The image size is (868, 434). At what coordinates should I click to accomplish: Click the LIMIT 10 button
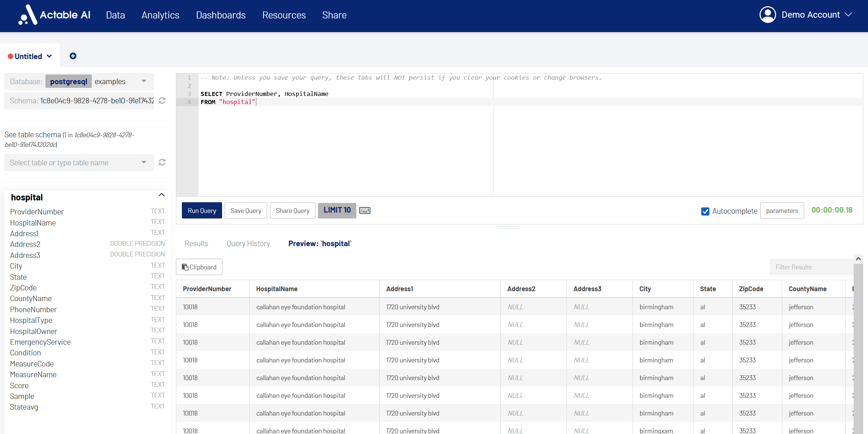click(337, 210)
